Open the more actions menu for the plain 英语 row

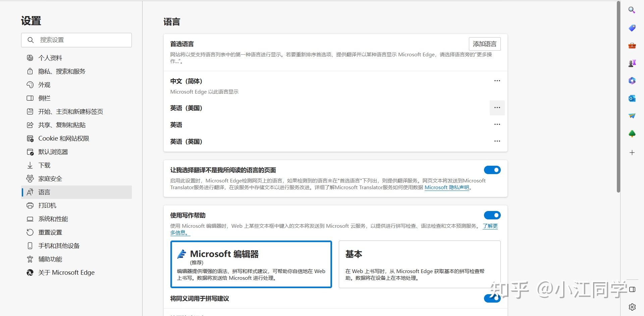497,124
